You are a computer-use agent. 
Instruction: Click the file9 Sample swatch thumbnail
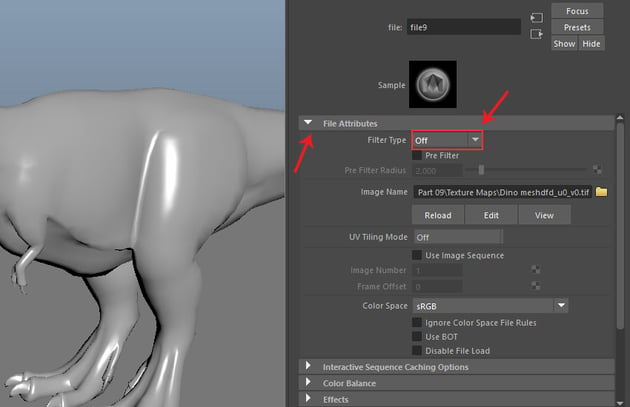pyautogui.click(x=433, y=84)
